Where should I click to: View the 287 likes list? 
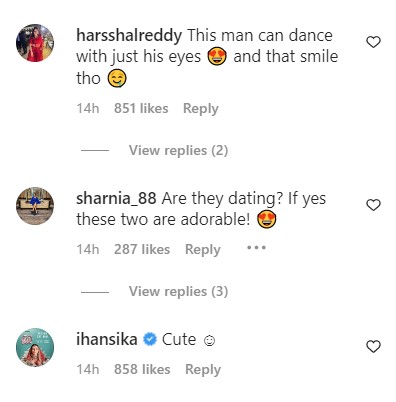pos(142,249)
